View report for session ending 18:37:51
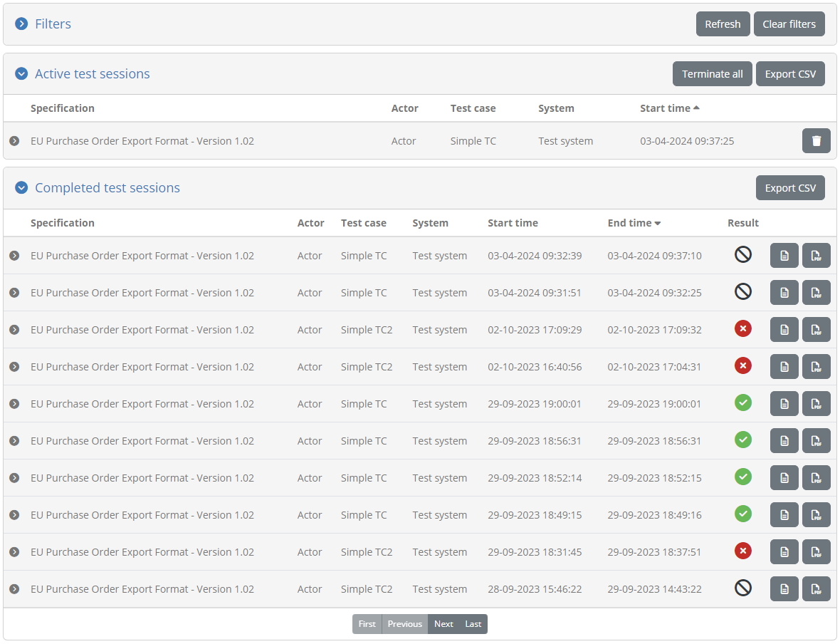Image resolution: width=840 pixels, height=644 pixels. (784, 552)
